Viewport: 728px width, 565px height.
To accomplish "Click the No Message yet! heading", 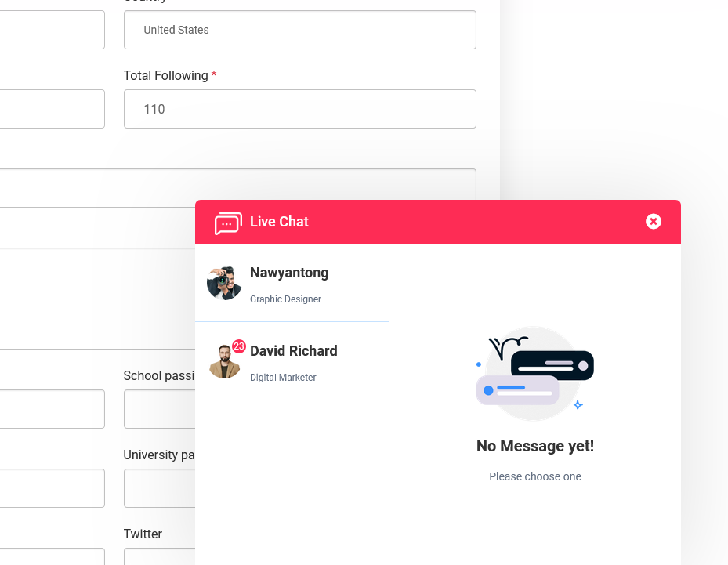I will click(535, 447).
